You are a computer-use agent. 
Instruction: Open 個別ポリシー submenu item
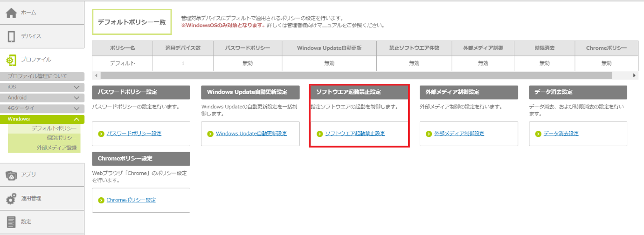(x=62, y=138)
